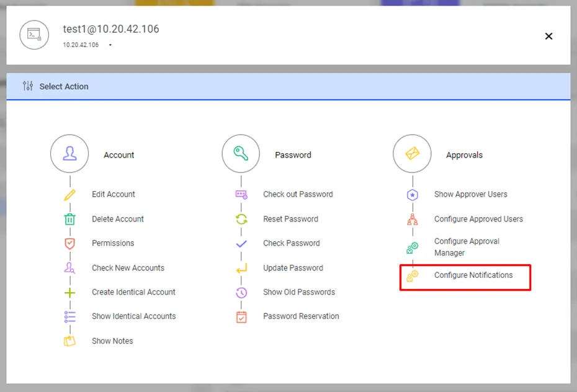
Task: Click the clock history icon for Show Old Passwords
Action: click(x=241, y=293)
